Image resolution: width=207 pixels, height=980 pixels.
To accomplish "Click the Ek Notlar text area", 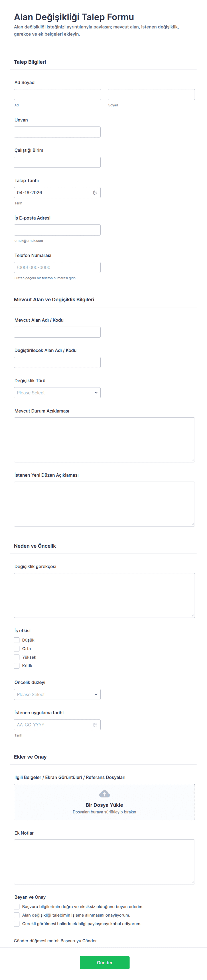I will pyautogui.click(x=104, y=862).
